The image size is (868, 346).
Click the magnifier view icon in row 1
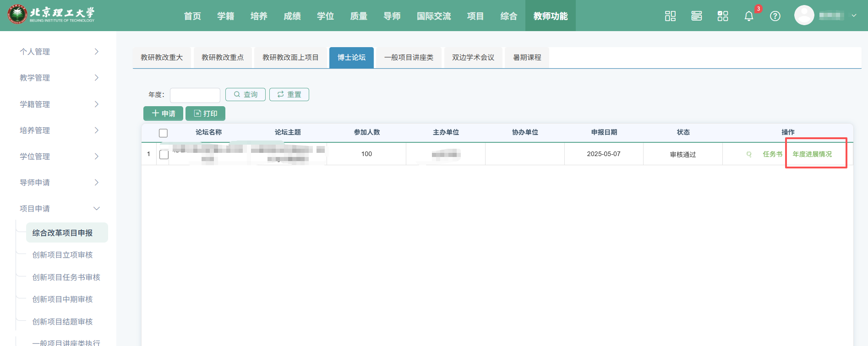tap(749, 154)
